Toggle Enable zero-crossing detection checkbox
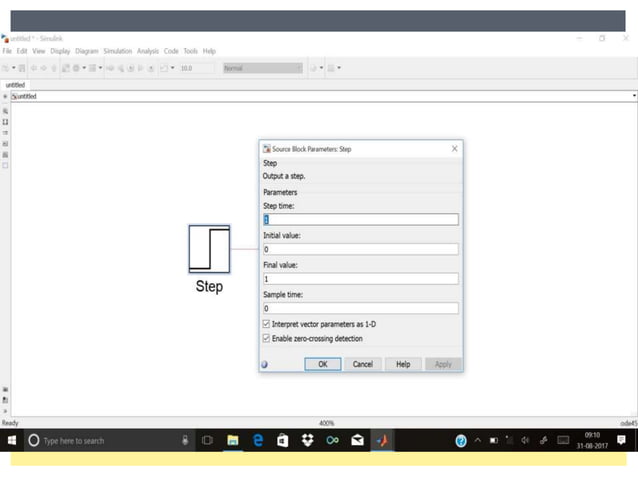Screen dimensions: 638x478 point(267,338)
